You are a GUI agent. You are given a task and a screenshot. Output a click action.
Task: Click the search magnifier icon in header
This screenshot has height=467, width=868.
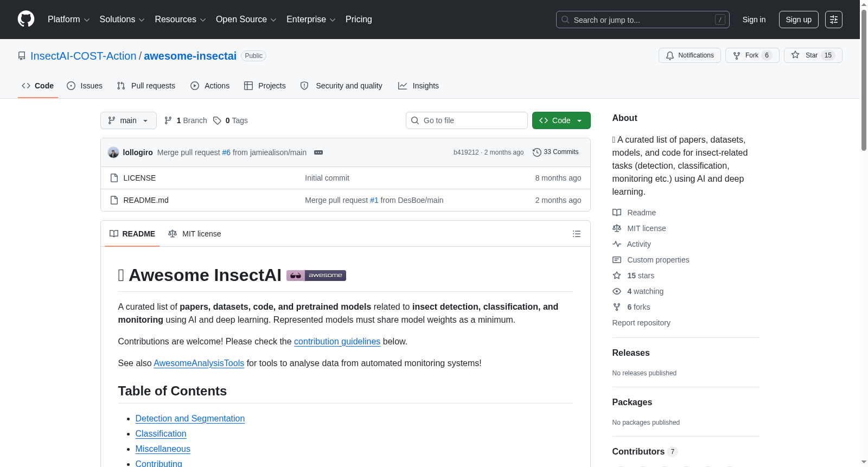[565, 20]
